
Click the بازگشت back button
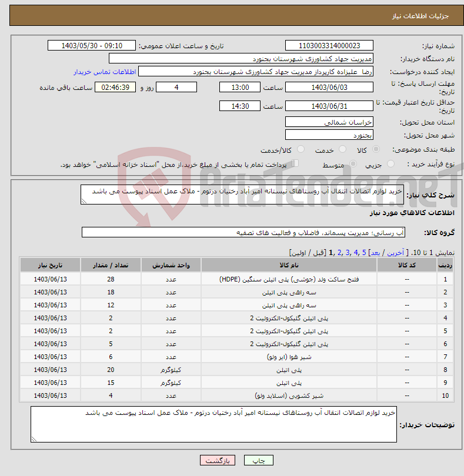point(217,460)
